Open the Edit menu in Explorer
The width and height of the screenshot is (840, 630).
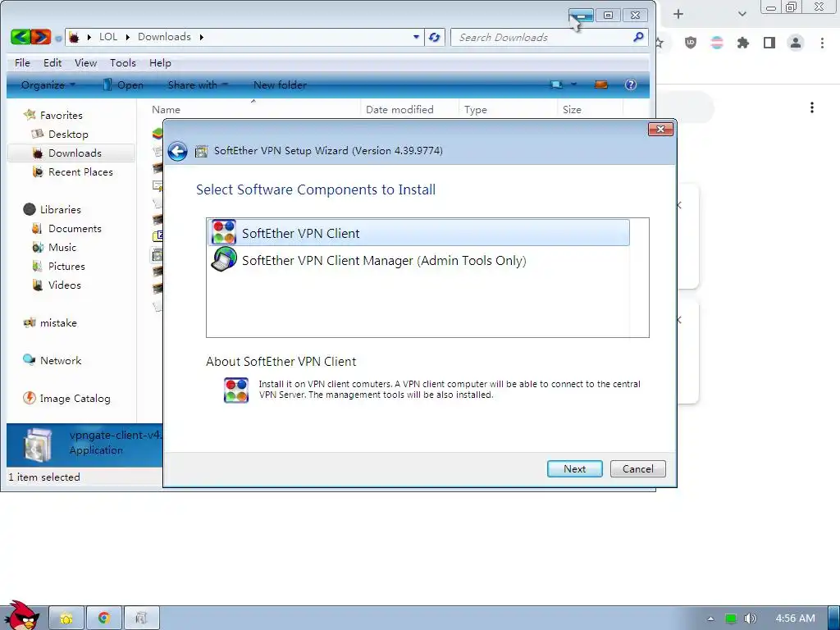tap(52, 62)
